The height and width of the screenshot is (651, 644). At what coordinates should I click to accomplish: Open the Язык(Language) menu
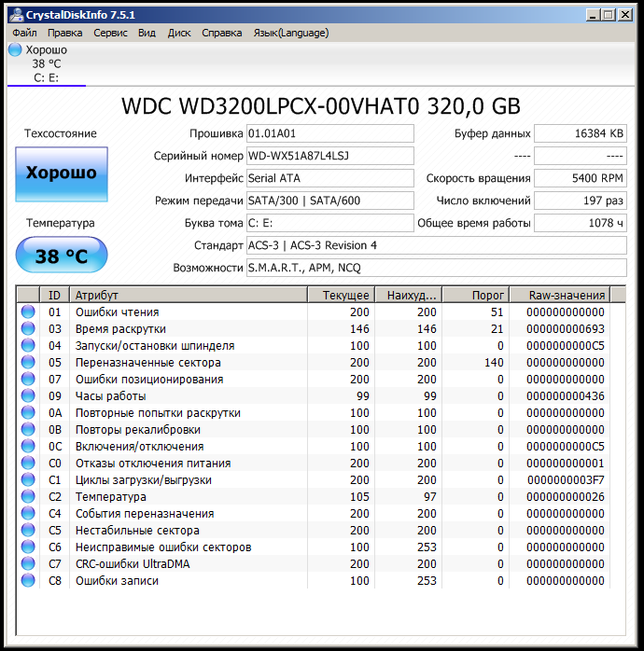(x=291, y=33)
